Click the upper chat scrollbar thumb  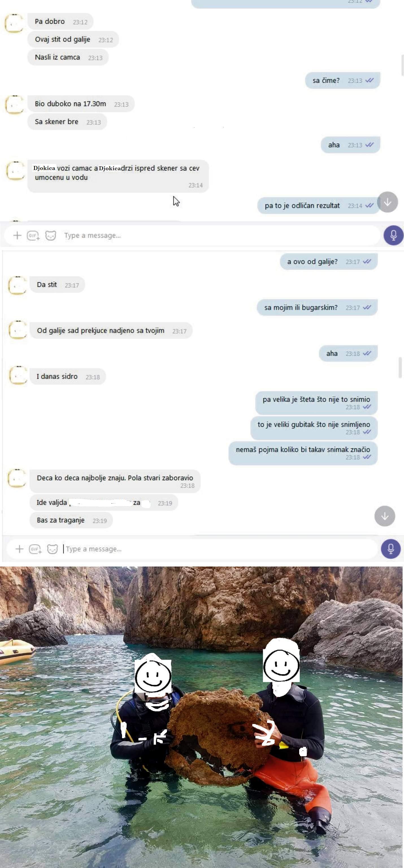(402, 65)
